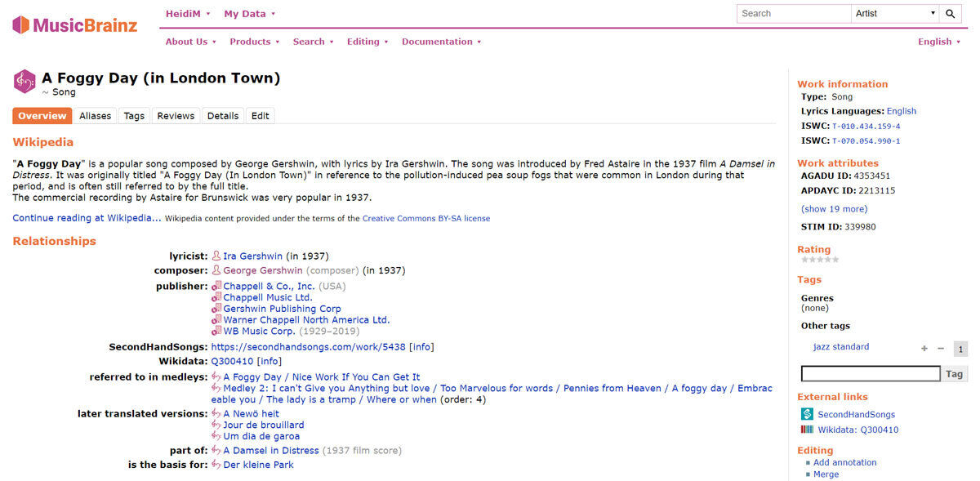Image resolution: width=980 pixels, height=481 pixels.
Task: Click the person icon next to Ira Gershwin
Action: [216, 256]
